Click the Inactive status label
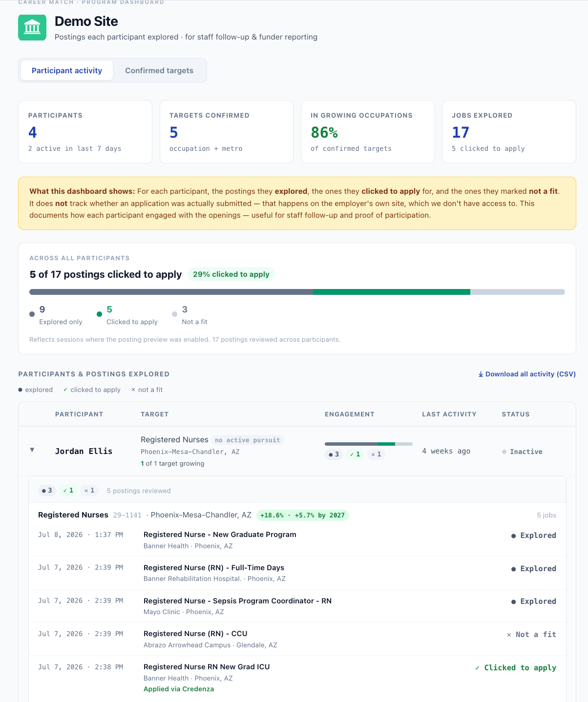Screen dimensions: 588x702 point(522,452)
